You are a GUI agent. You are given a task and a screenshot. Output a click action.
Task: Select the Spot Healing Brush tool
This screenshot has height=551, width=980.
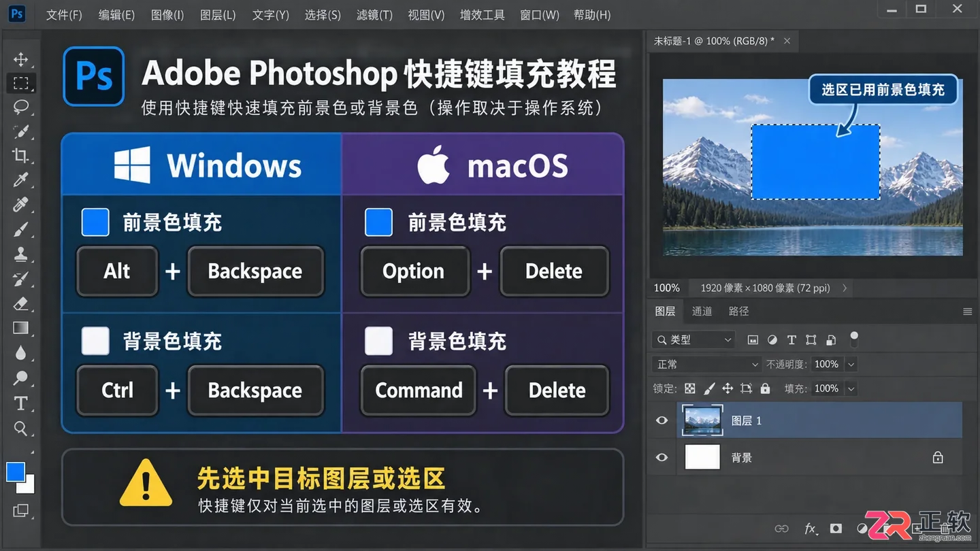[x=20, y=204]
